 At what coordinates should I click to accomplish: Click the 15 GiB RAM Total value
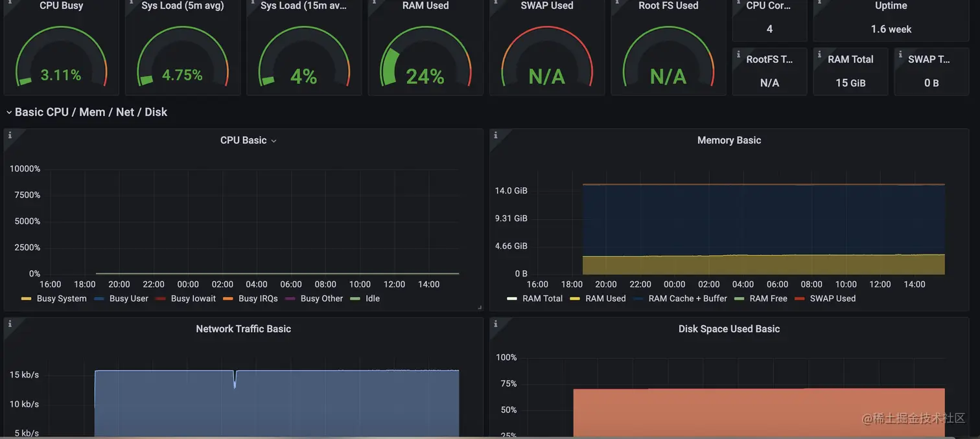[x=850, y=83]
